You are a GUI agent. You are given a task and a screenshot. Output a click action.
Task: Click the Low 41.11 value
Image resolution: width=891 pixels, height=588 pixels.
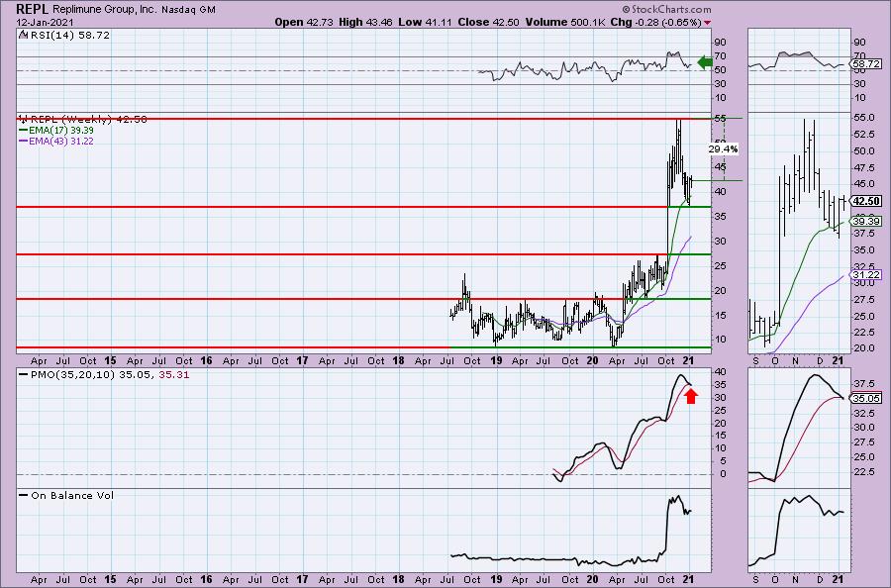click(426, 22)
